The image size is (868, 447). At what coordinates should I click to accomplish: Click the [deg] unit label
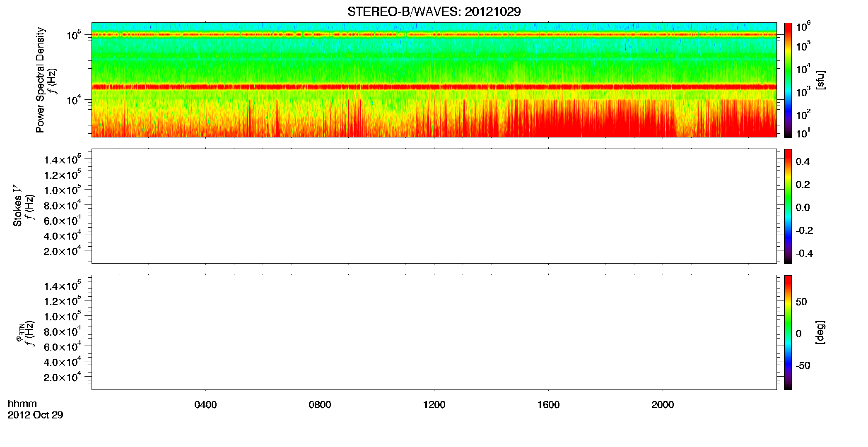click(x=820, y=332)
